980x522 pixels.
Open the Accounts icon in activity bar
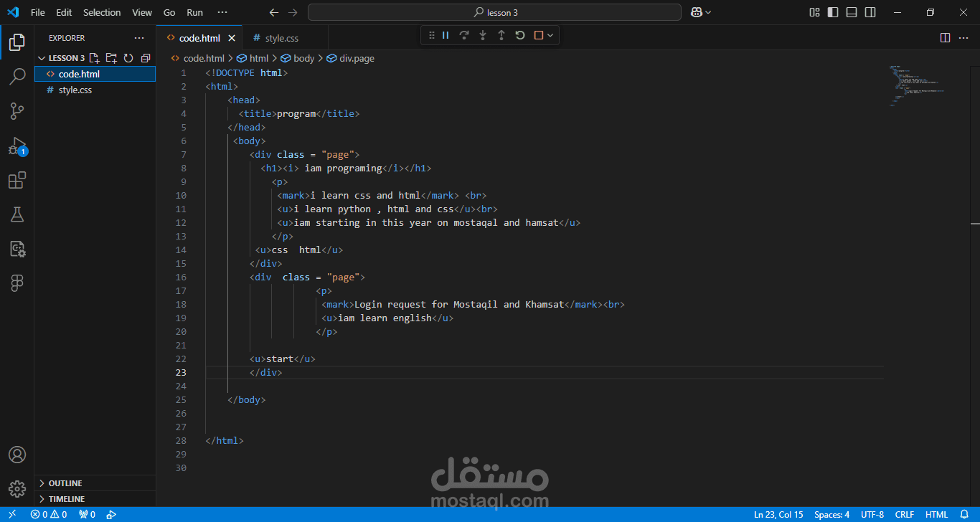pos(17,455)
